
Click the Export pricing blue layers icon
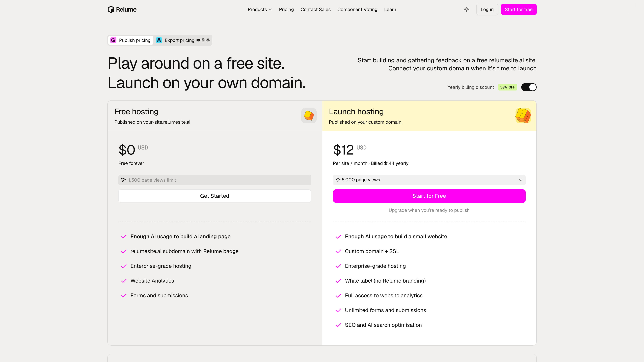[x=159, y=40]
